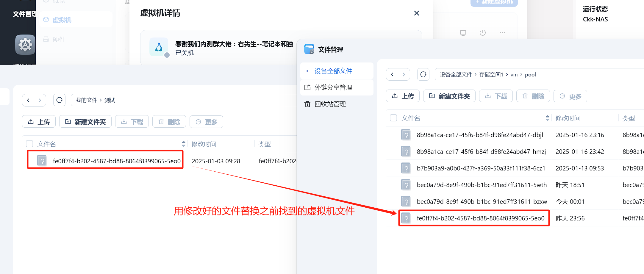Refresh the pool folder listing

423,74
